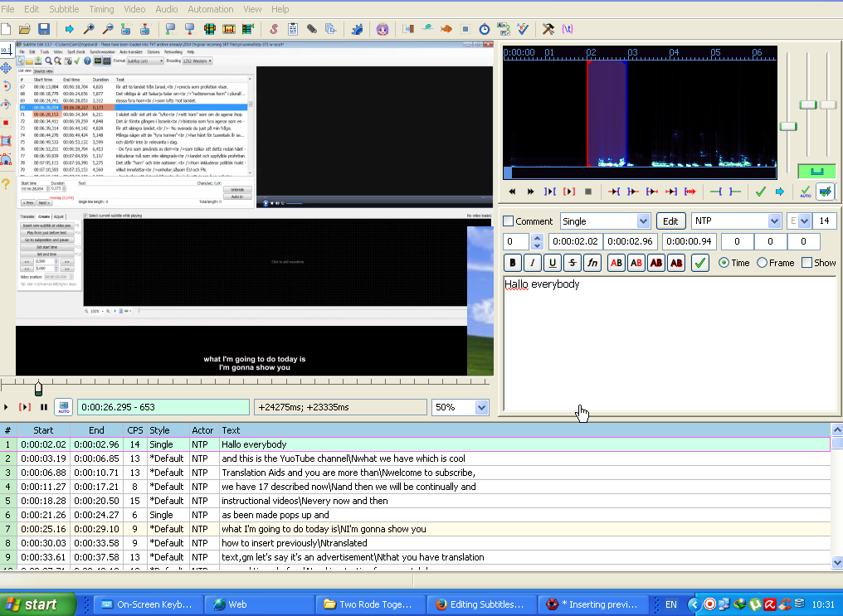
Task: Open the NTP actor dropdown
Action: click(x=776, y=221)
